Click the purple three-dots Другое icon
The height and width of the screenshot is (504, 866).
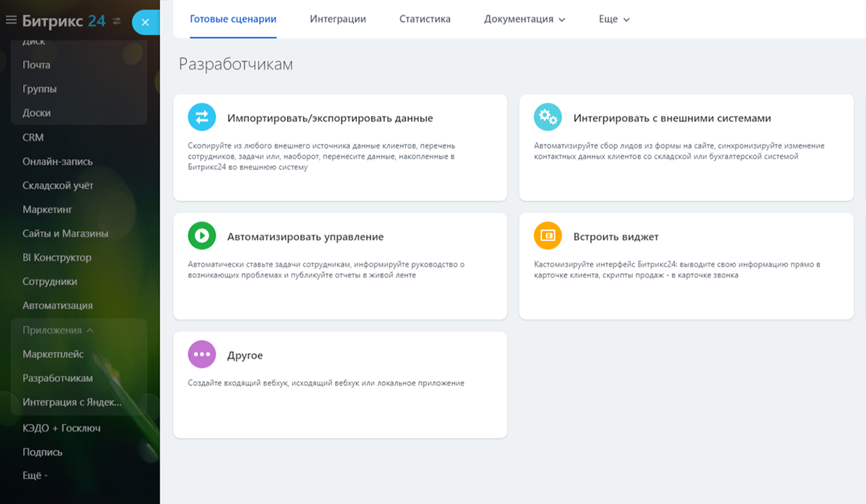click(202, 354)
